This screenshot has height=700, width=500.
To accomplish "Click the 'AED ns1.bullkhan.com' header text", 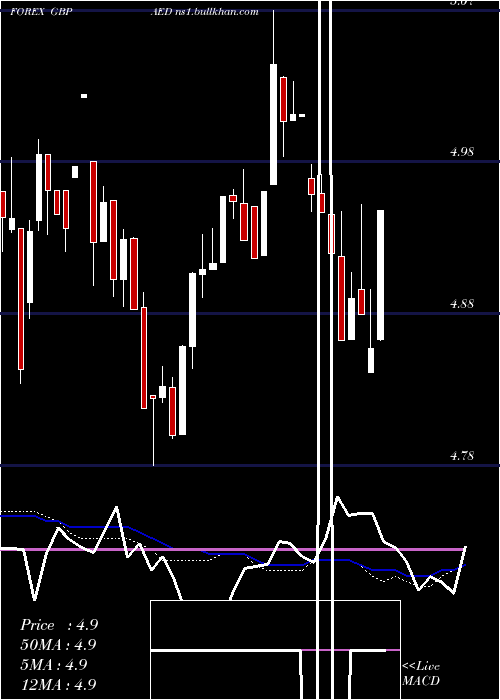I will [204, 12].
